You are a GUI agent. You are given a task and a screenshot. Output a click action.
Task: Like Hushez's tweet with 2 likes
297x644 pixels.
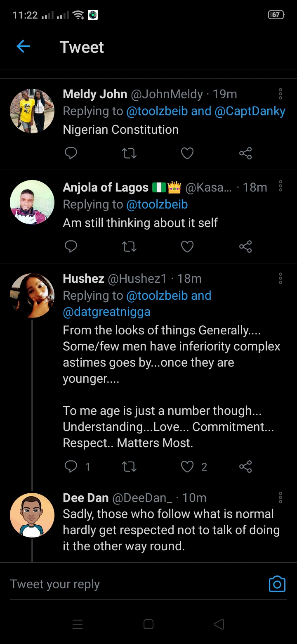(188, 466)
